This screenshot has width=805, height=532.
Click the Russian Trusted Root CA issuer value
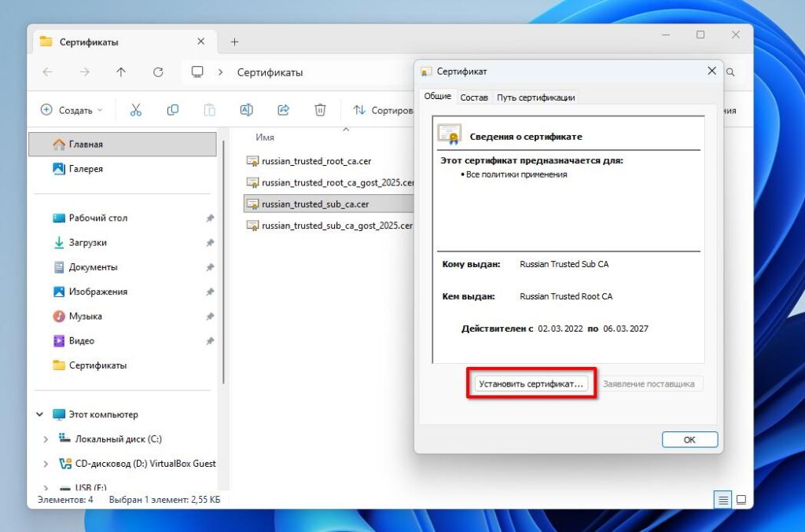pyautogui.click(x=566, y=296)
